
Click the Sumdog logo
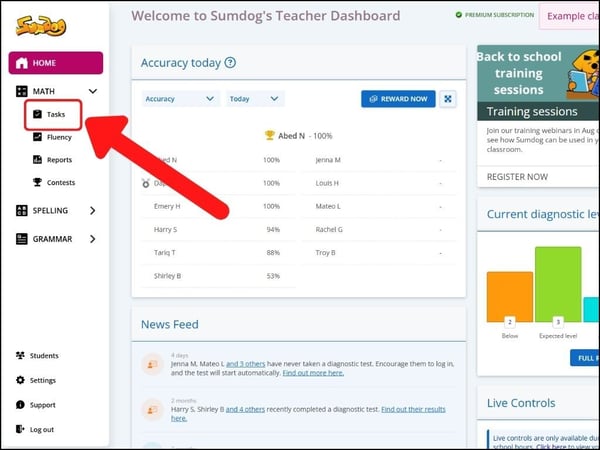point(41,26)
